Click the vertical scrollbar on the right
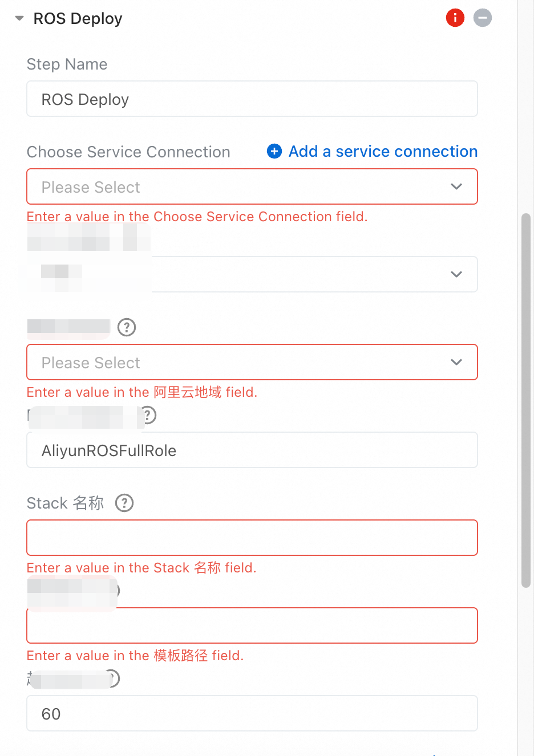 coord(525,399)
